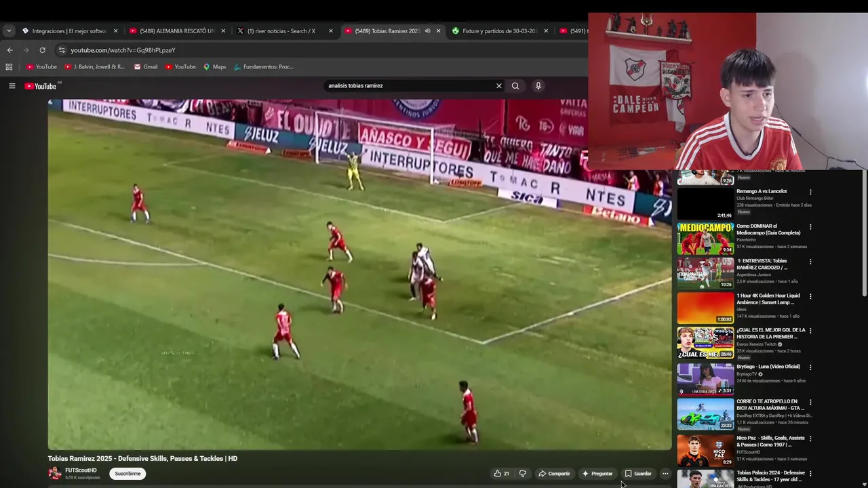
Task: Go to YouTube home via logo
Action: [41, 86]
